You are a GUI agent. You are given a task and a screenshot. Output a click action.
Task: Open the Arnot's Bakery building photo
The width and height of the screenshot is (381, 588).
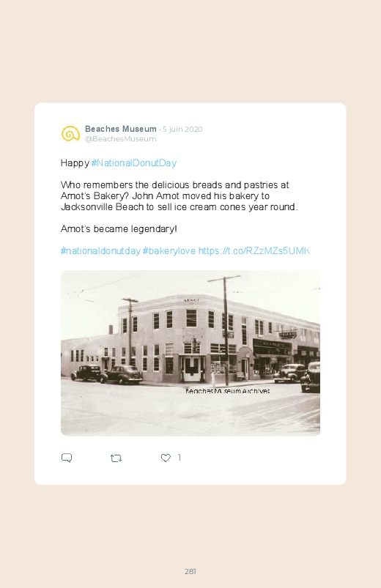pos(190,353)
